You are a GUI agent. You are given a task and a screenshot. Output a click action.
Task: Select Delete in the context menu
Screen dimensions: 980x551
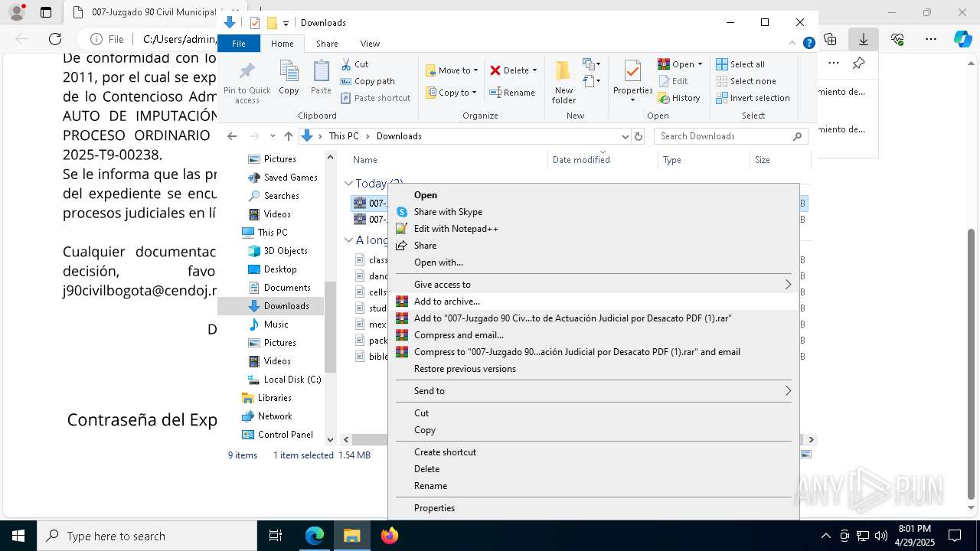tap(593, 469)
